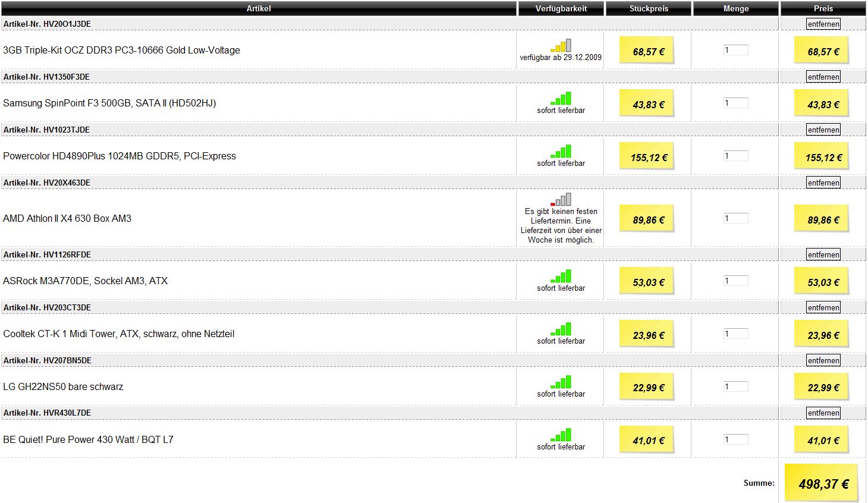Click green availability icon for Samsung SpinPoint F3
The width and height of the screenshot is (868, 503).
coord(561,98)
